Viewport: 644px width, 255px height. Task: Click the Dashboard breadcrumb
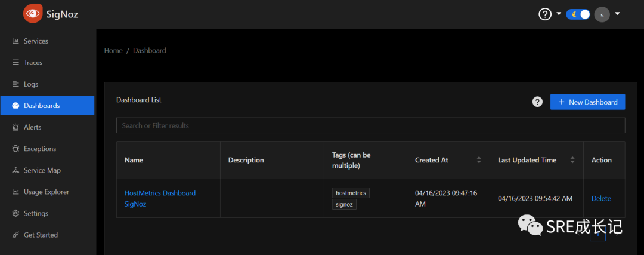pyautogui.click(x=150, y=51)
